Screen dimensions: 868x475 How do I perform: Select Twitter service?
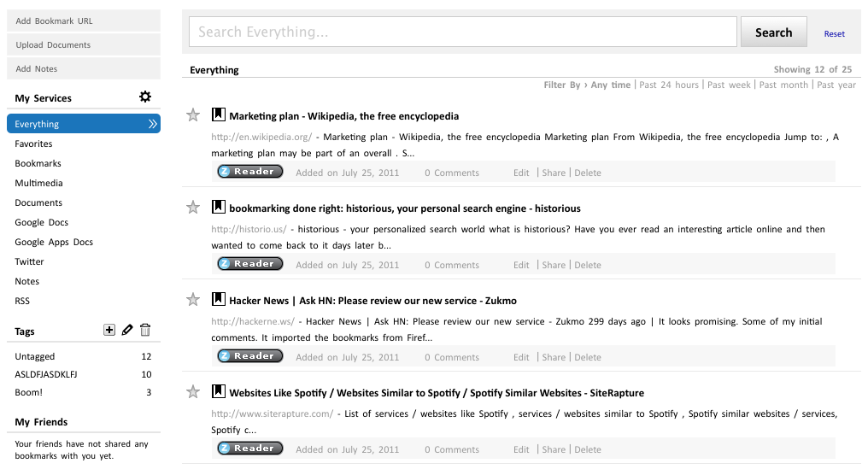(x=29, y=262)
